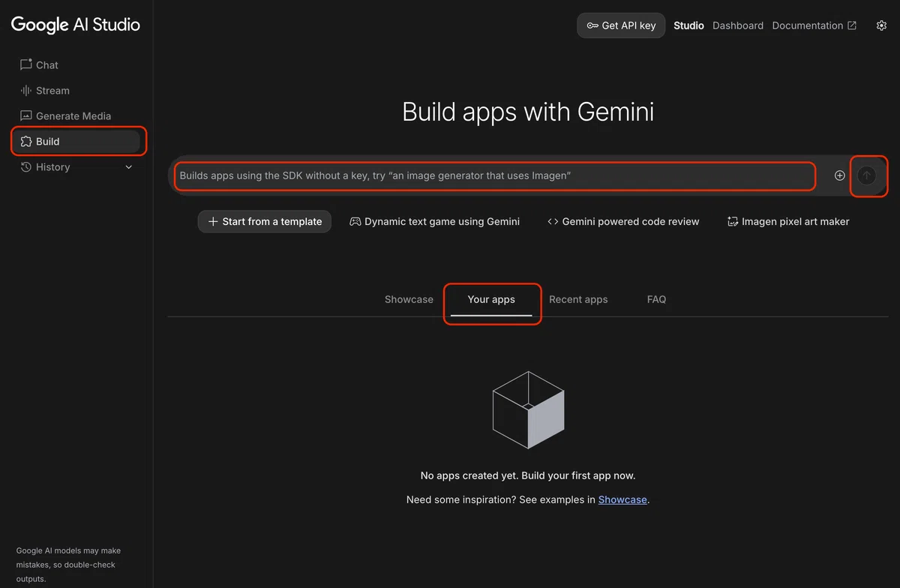Switch to the Showcase tab
The height and width of the screenshot is (588, 900).
click(409, 299)
